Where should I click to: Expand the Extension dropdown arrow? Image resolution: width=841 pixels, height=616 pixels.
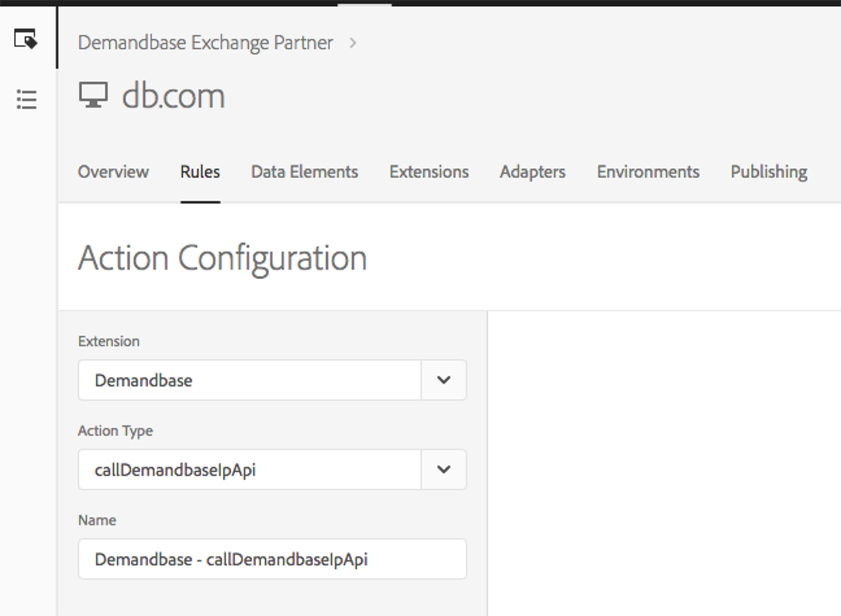[x=443, y=380]
